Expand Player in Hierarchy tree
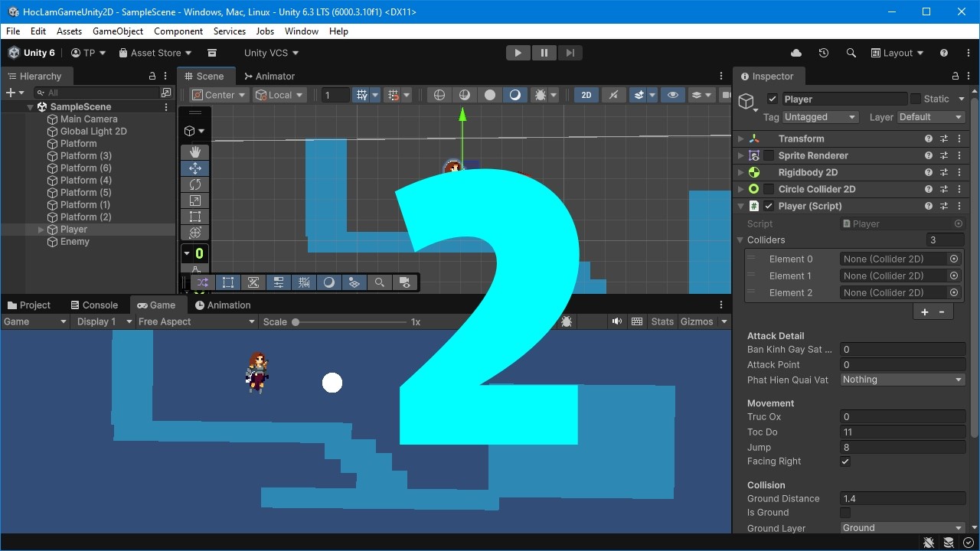 [41, 230]
